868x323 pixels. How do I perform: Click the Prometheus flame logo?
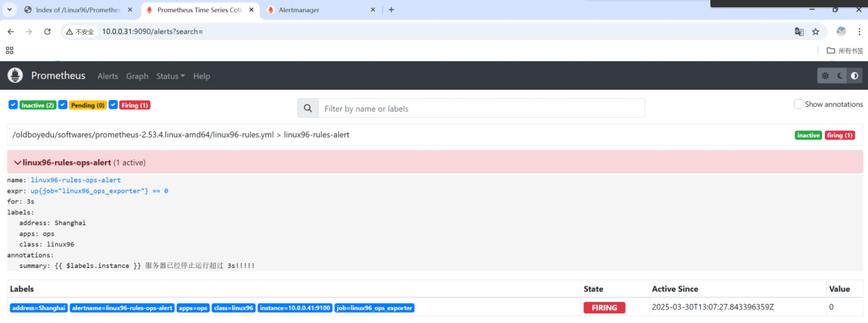(x=15, y=76)
